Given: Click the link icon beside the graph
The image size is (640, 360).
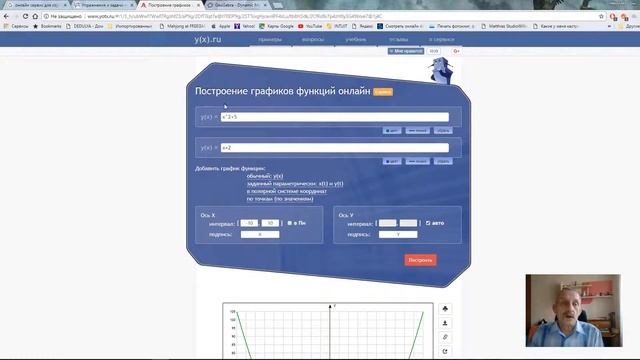Looking at the screenshot, I should pos(445,337).
